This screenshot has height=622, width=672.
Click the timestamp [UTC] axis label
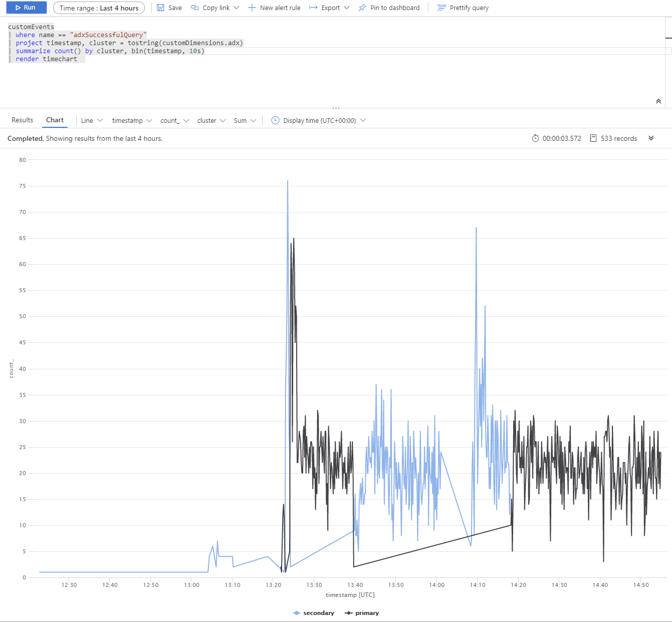point(350,595)
